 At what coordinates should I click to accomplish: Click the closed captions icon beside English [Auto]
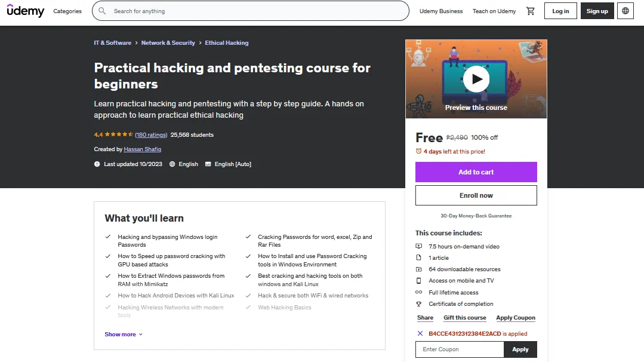point(208,164)
